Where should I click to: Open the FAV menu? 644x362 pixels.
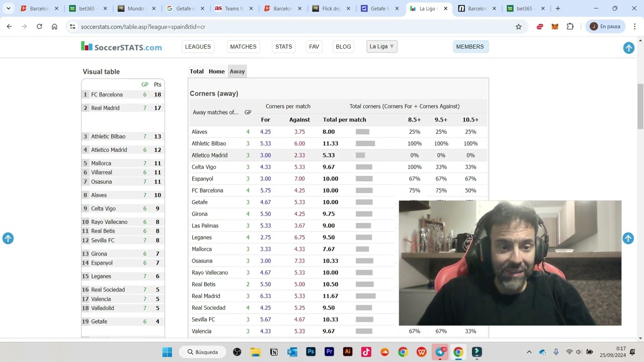[x=314, y=47]
